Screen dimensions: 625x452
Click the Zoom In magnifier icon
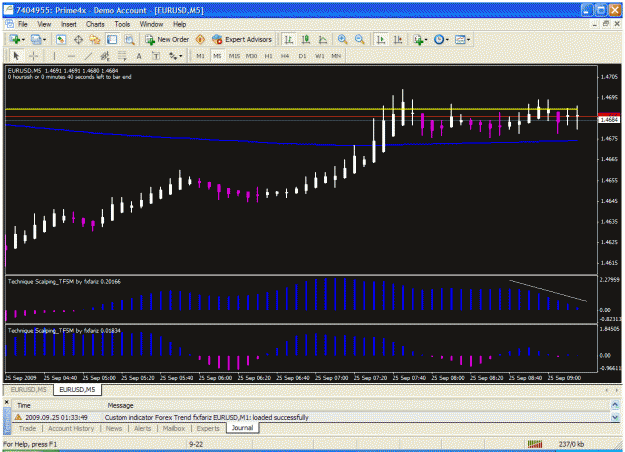tap(342, 39)
